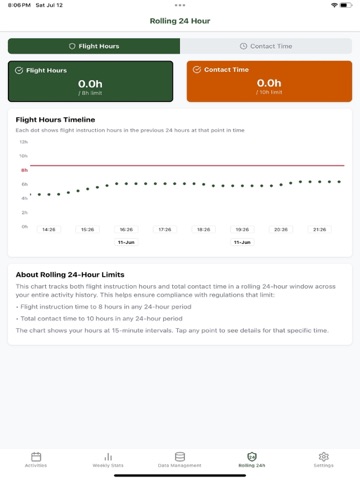Tap the checkmark icon on Flight Hours card
360x480 pixels.
[19, 70]
